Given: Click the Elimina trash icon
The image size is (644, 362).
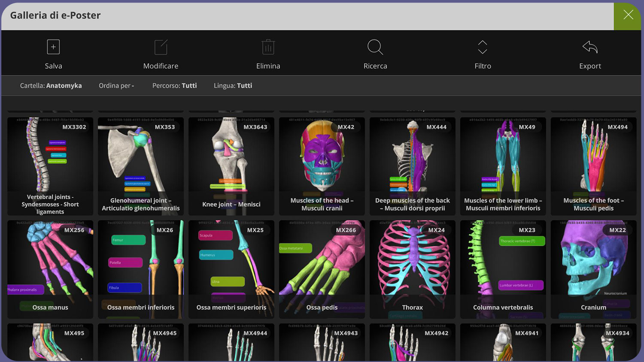Looking at the screenshot, I should [x=268, y=47].
